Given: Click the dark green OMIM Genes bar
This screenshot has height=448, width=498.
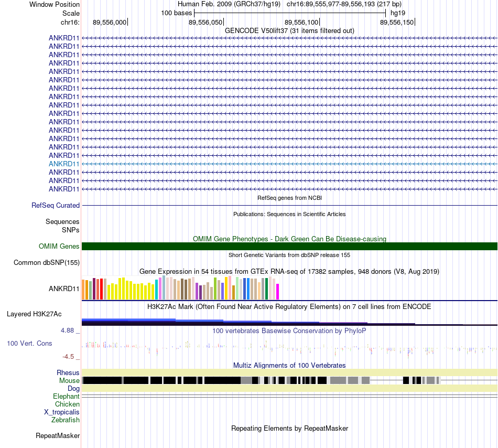Looking at the screenshot, I should [290, 246].
